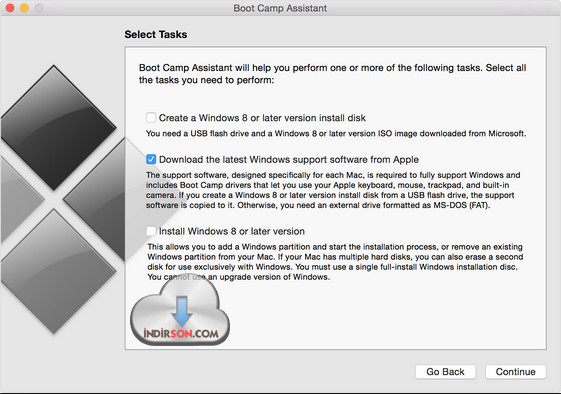Tick the Install Windows 8 or later checkbox
561x394 pixels.
coord(151,231)
